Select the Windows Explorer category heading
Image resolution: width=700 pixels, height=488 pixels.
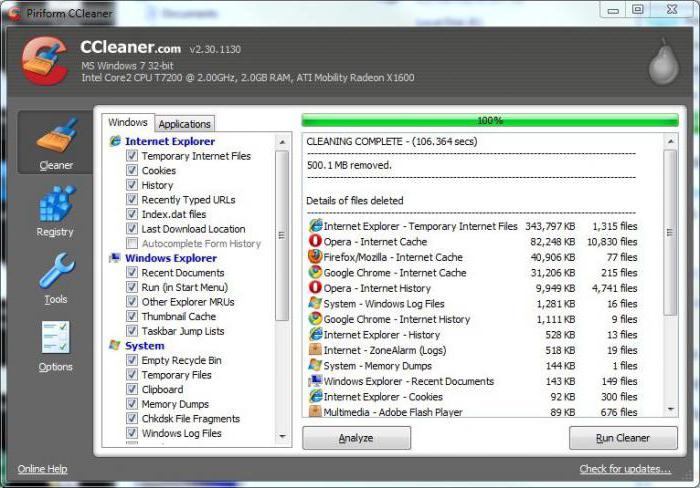coord(171,258)
